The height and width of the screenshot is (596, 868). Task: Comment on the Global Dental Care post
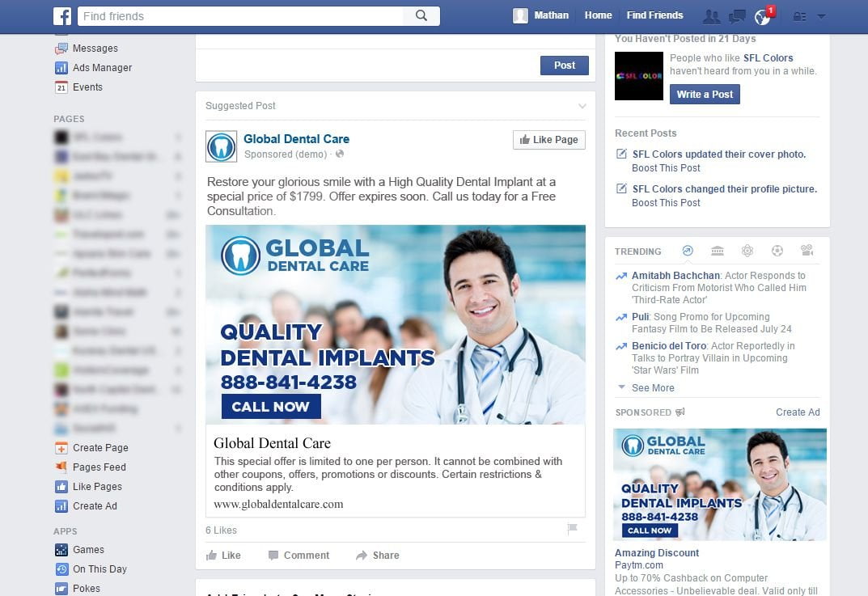299,555
